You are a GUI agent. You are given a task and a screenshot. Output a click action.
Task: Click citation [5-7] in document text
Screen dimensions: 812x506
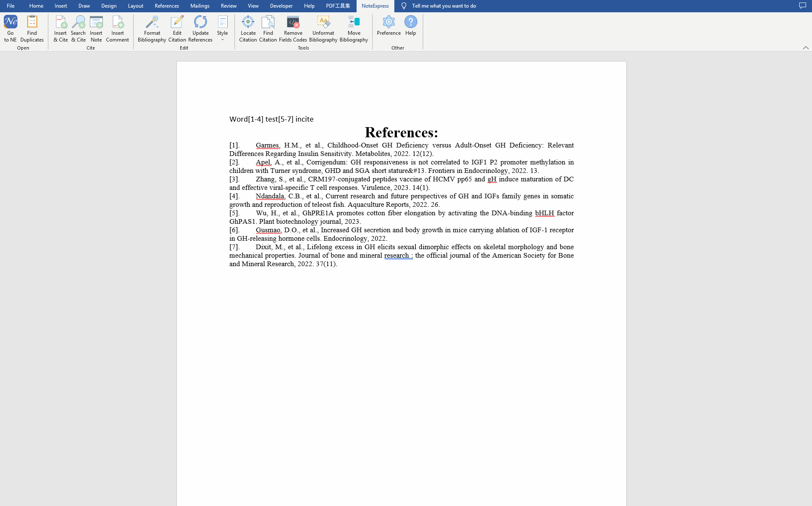(x=286, y=119)
